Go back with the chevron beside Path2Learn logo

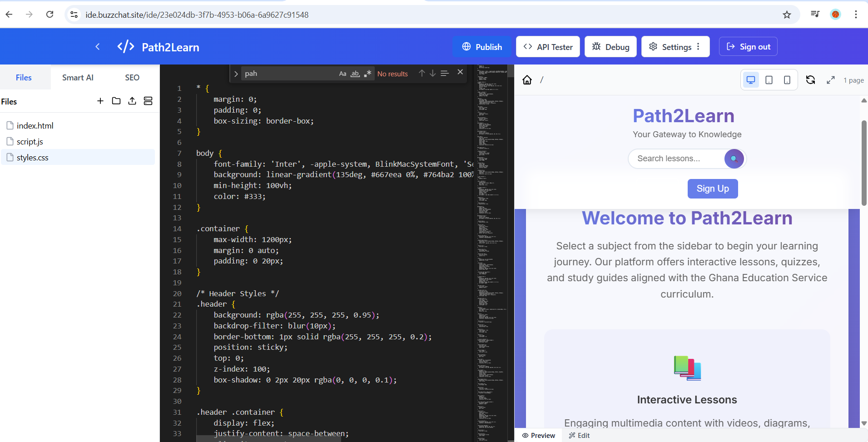(98, 47)
